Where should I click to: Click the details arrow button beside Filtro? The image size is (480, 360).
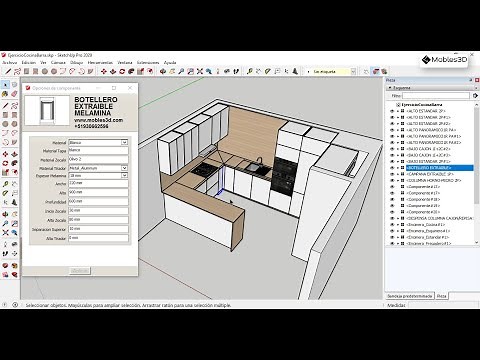pos(475,96)
